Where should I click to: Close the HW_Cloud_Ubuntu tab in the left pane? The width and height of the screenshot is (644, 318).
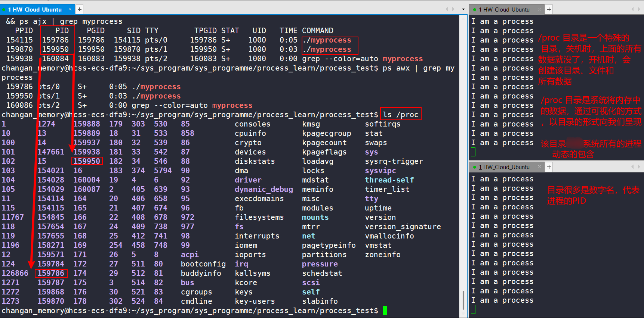click(x=70, y=9)
